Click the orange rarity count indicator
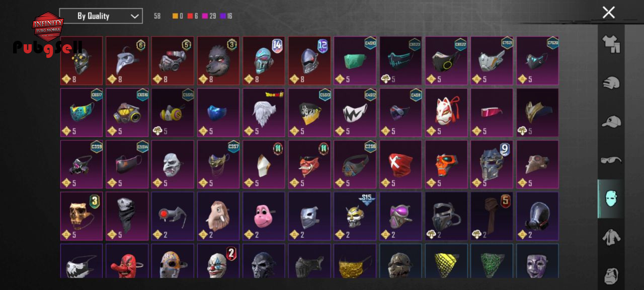 click(178, 16)
